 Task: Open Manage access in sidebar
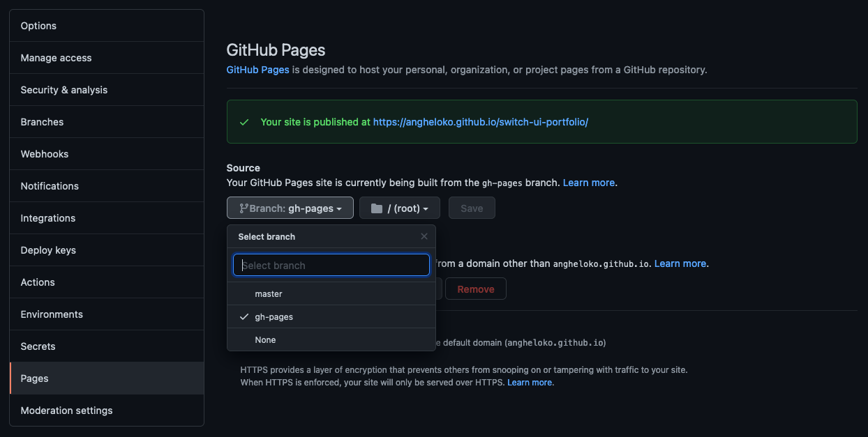(x=56, y=58)
